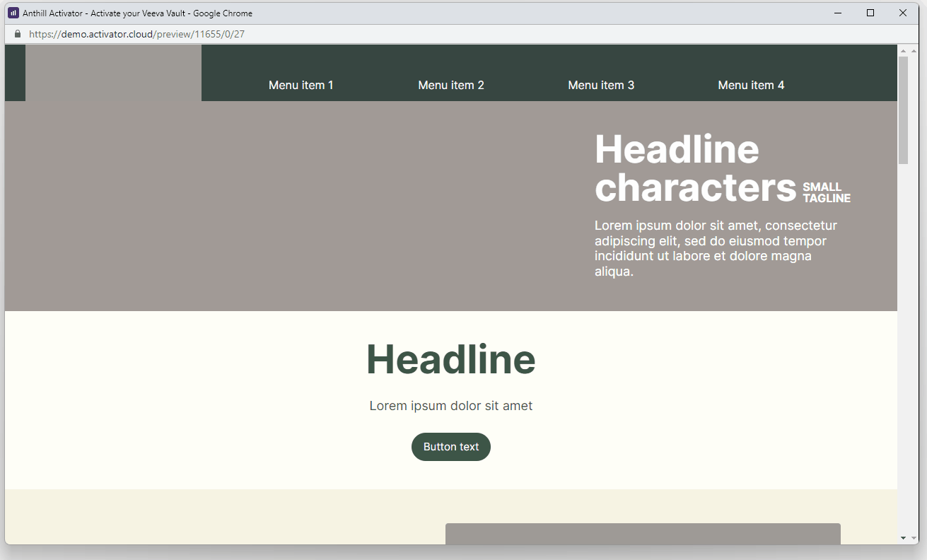Click the SMALL TAGLINE text
Viewport: 927px width, 560px height.
pos(826,192)
